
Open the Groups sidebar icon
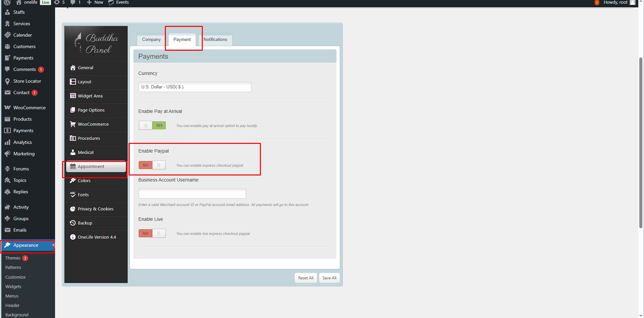(x=7, y=218)
